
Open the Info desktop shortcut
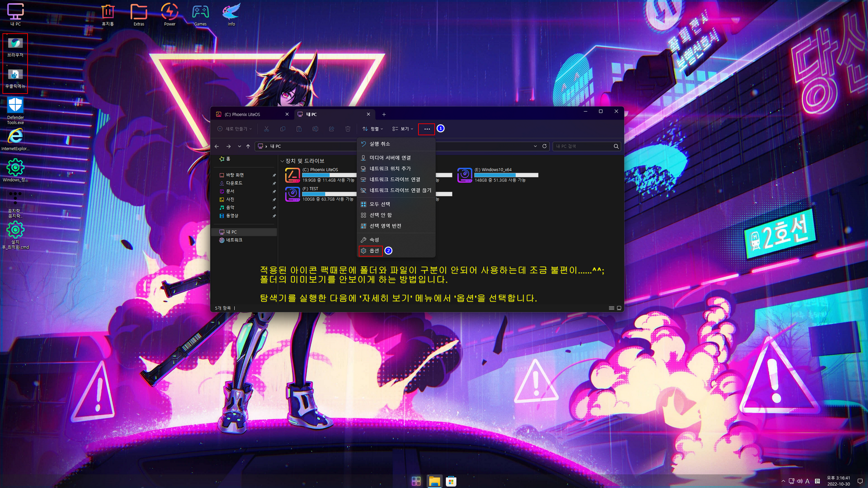pyautogui.click(x=231, y=14)
